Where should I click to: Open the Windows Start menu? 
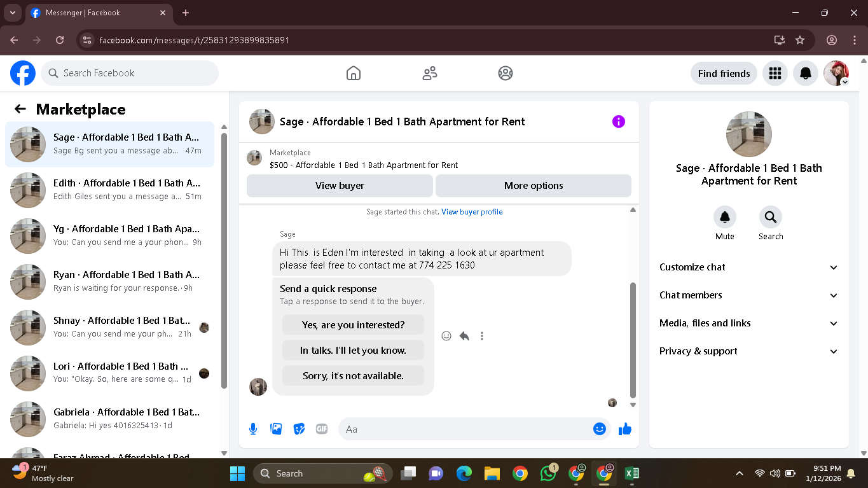click(x=237, y=473)
